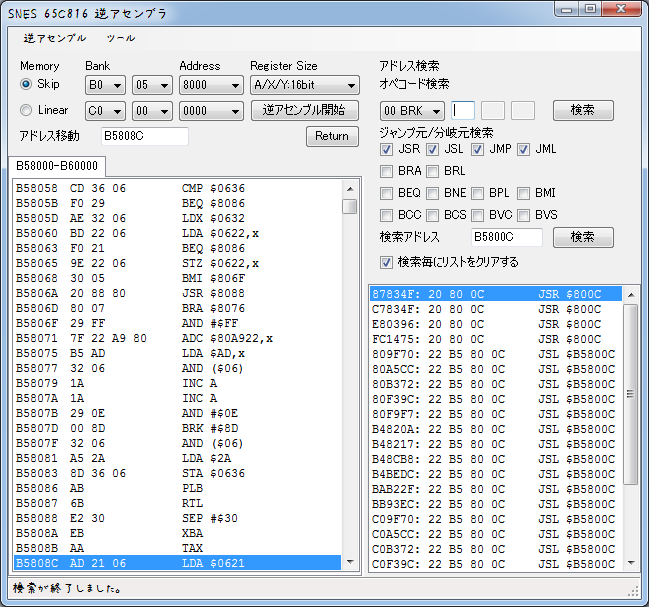649x607 pixels.
Task: Enable the BMI checkbox
Action: [523, 193]
